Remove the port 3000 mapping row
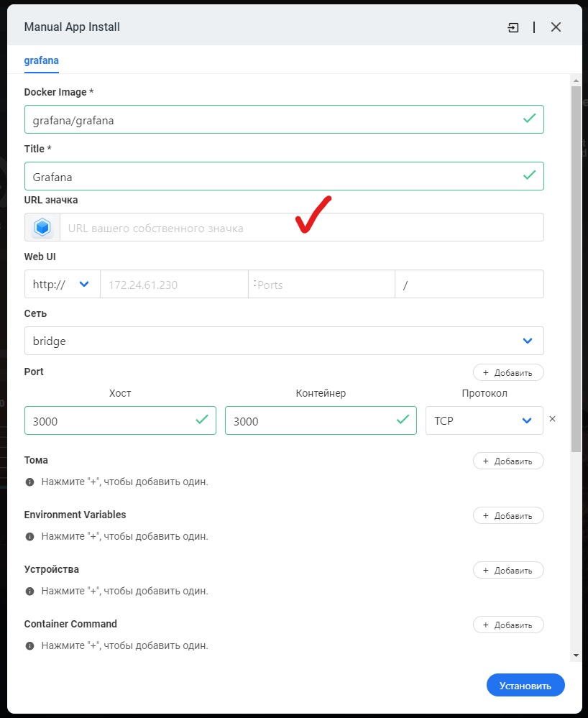The image size is (588, 718). coord(553,419)
